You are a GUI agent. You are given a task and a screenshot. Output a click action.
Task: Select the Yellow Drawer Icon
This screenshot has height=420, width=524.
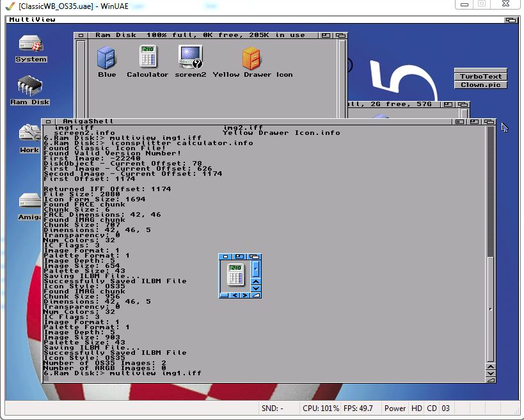252,58
